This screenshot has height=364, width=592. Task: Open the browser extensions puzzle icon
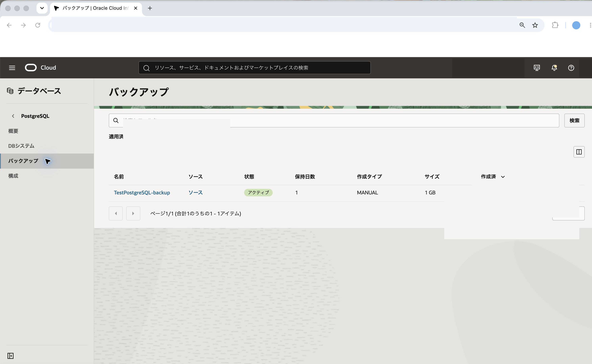(x=555, y=25)
